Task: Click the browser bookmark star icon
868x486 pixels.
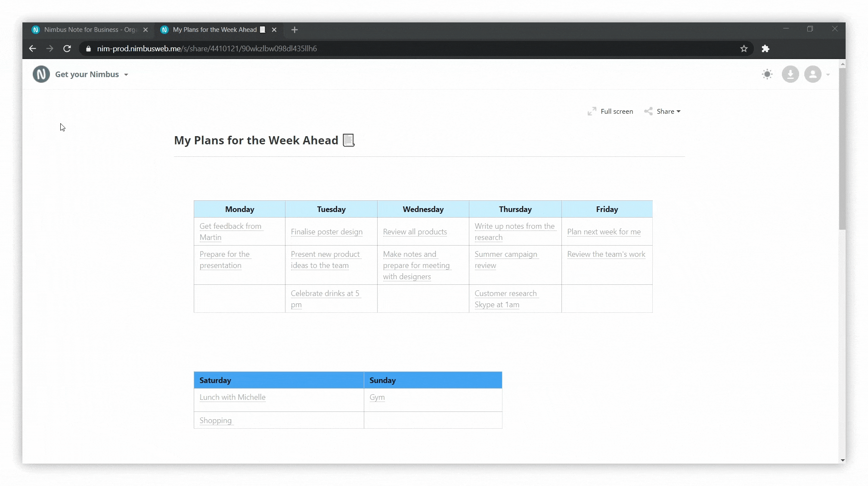Action: (744, 48)
